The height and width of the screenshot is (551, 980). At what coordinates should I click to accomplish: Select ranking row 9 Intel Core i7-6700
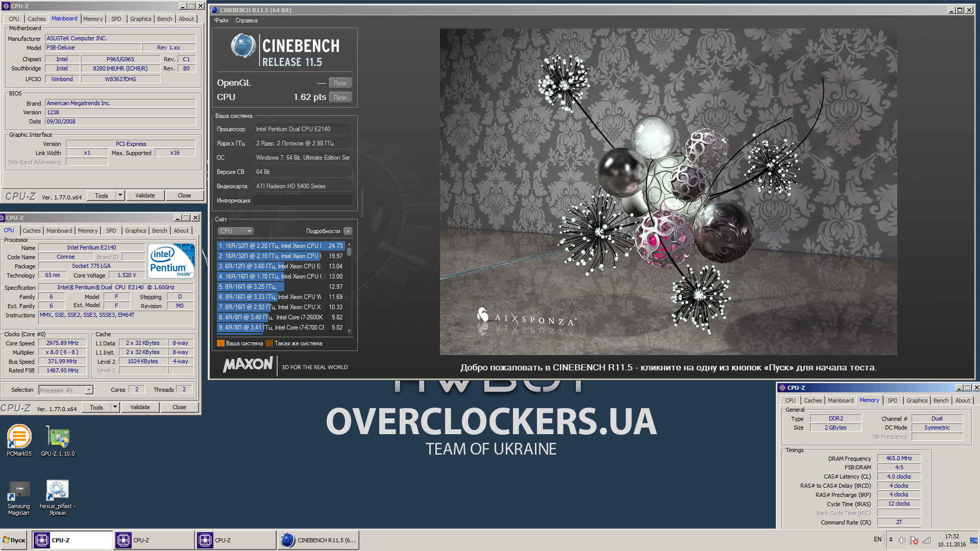pos(281,328)
